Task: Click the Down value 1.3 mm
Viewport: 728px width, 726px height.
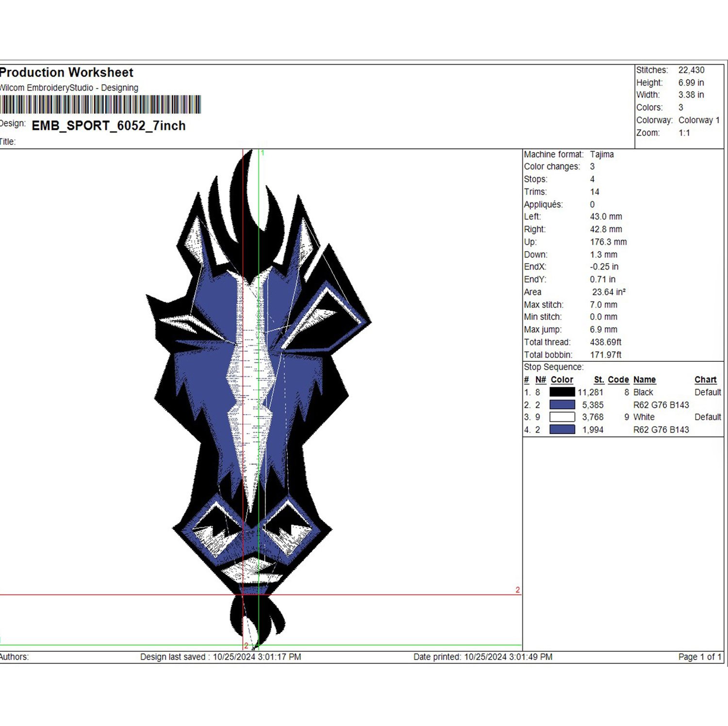Action: [x=603, y=254]
